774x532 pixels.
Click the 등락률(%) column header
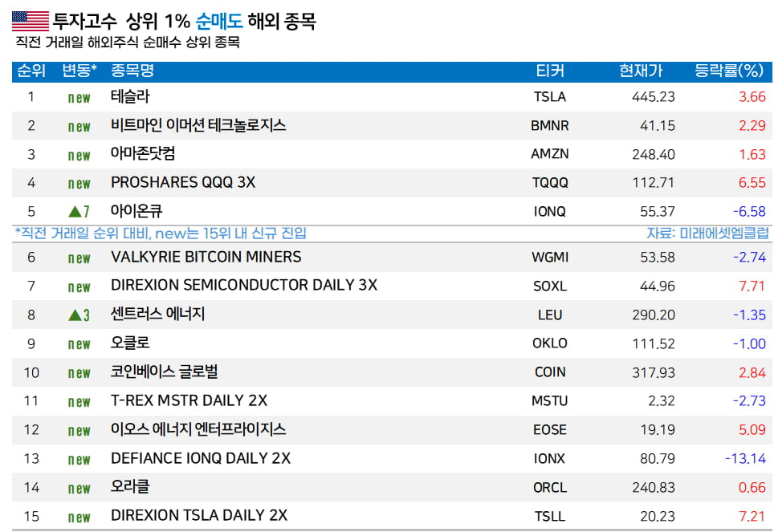tap(728, 71)
